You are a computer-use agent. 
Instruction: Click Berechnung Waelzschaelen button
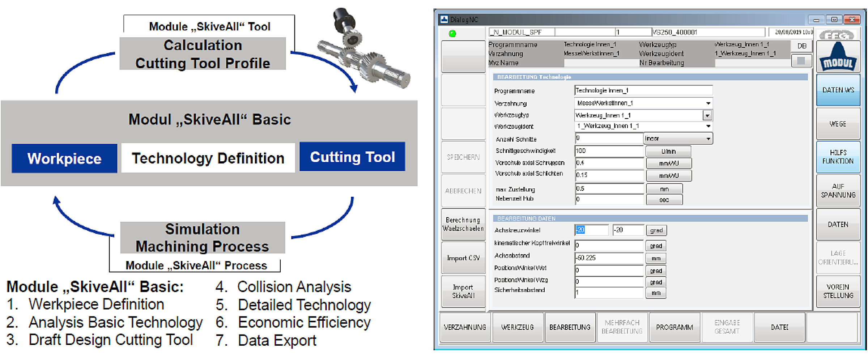(463, 224)
